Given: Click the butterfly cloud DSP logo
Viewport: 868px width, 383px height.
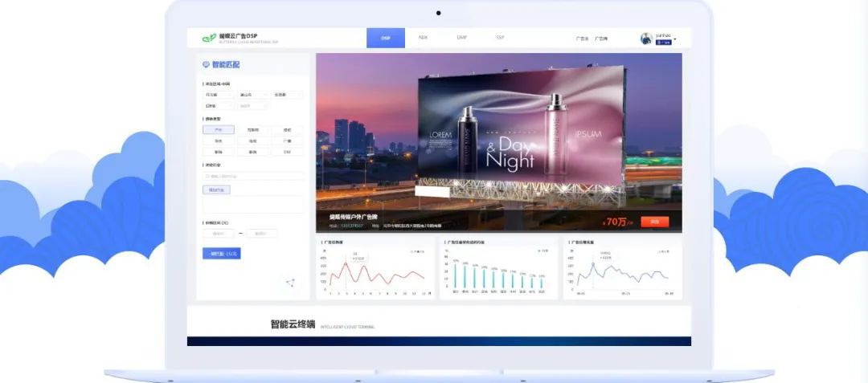Looking at the screenshot, I should click(209, 38).
